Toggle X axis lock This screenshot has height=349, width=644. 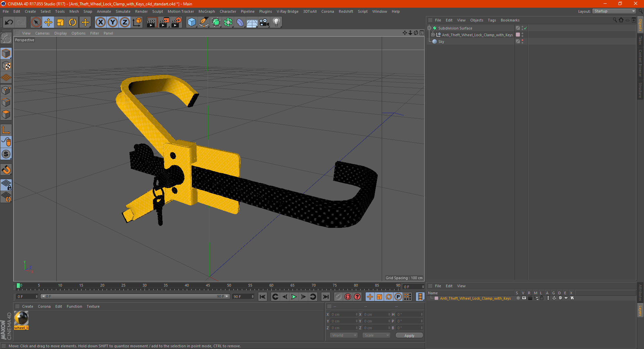[x=100, y=22]
